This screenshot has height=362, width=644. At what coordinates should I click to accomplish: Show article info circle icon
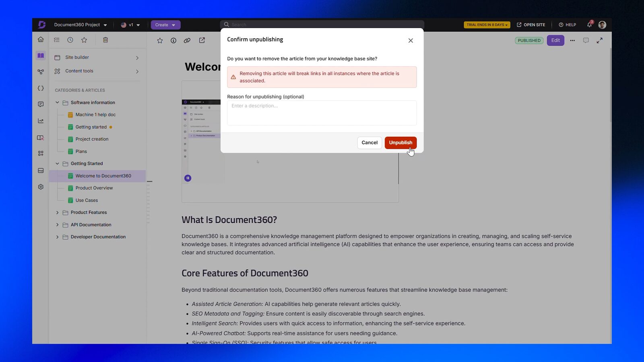(173, 40)
